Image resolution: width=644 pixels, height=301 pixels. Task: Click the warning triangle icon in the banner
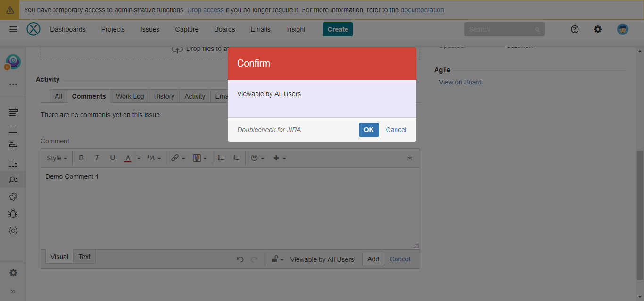coord(10,10)
